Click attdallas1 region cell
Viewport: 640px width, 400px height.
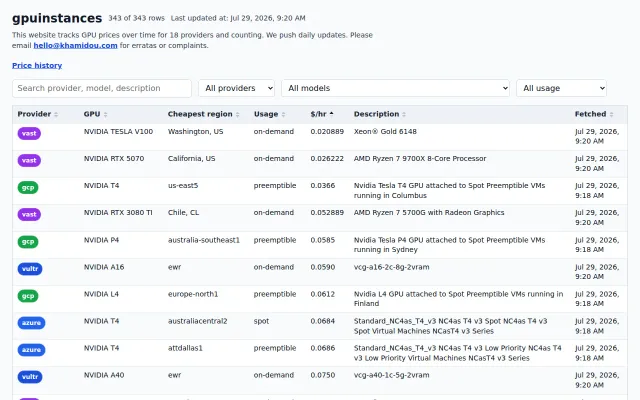coord(185,348)
